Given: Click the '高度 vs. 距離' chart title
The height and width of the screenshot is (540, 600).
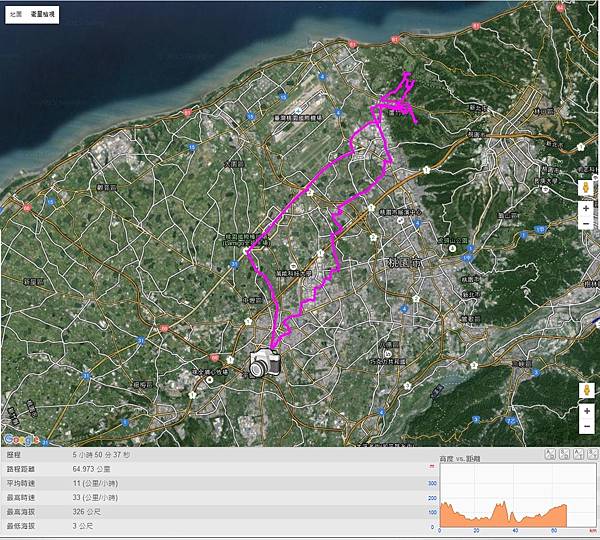Looking at the screenshot, I should [x=460, y=458].
